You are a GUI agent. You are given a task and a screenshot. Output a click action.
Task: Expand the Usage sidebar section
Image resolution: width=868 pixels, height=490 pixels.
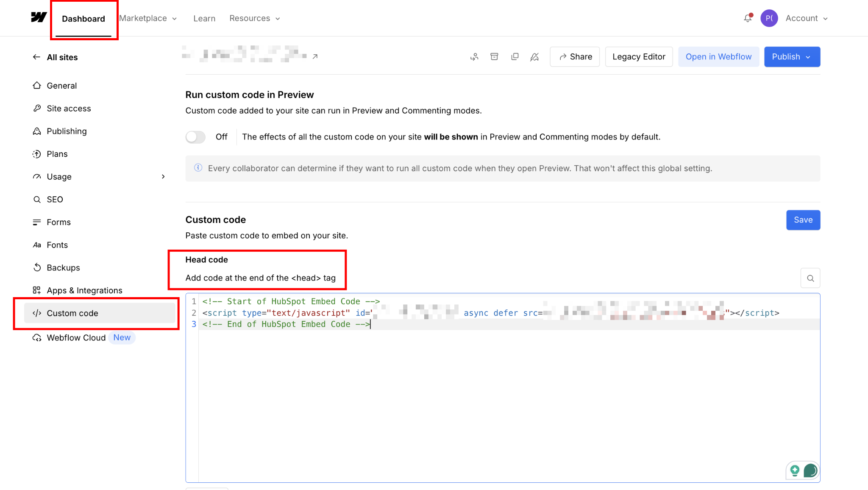click(x=163, y=177)
